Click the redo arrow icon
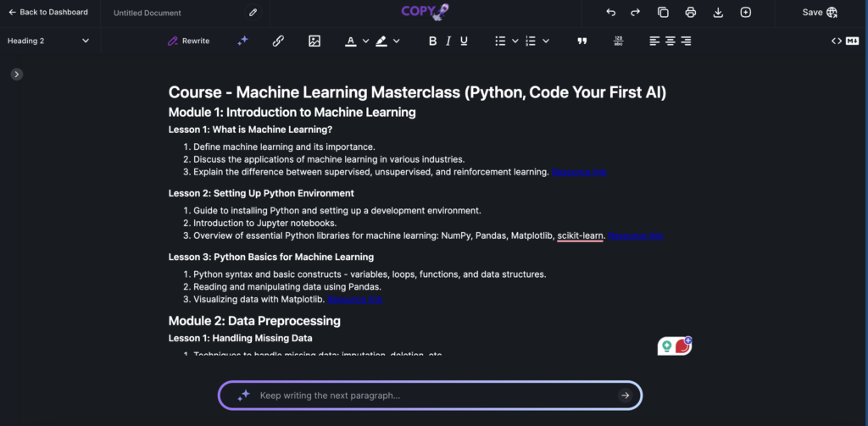 point(635,13)
